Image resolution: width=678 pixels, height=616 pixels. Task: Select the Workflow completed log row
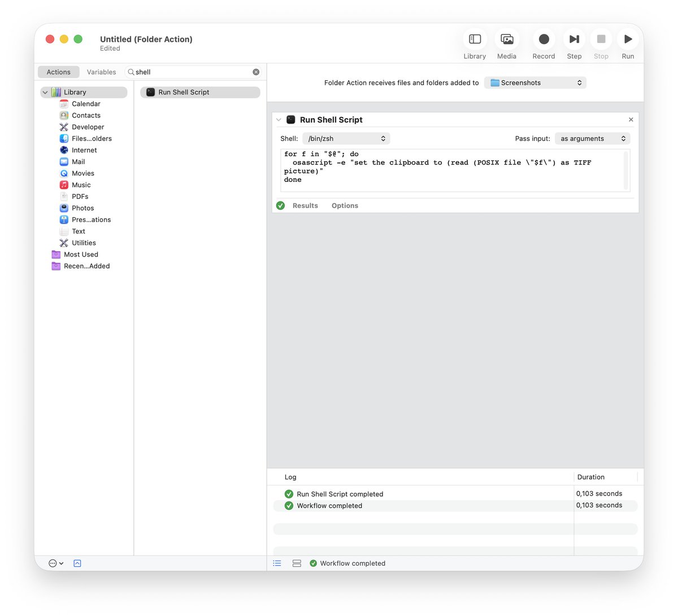(455, 506)
